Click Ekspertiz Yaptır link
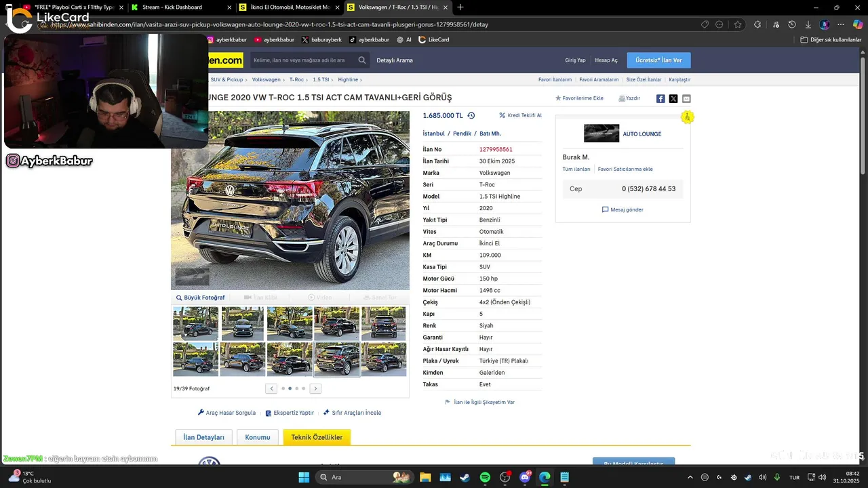Screen dimensions: 868x488 [x=290, y=413]
